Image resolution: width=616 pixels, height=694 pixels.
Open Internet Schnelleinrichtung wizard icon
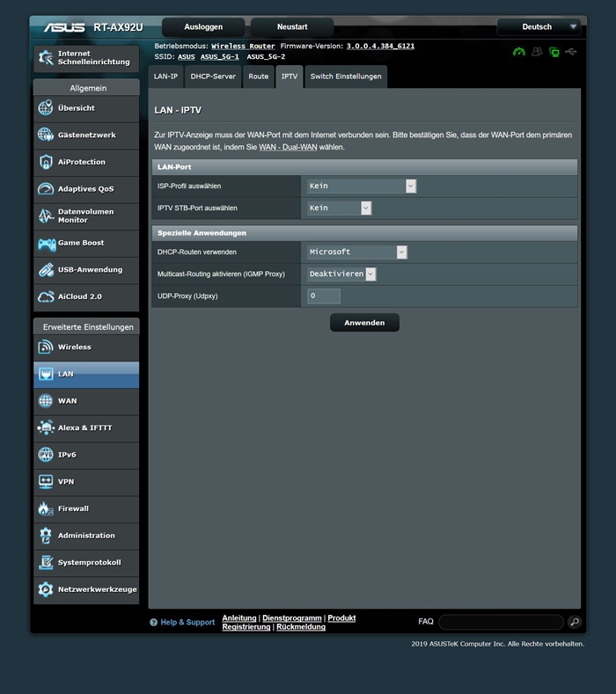point(46,57)
